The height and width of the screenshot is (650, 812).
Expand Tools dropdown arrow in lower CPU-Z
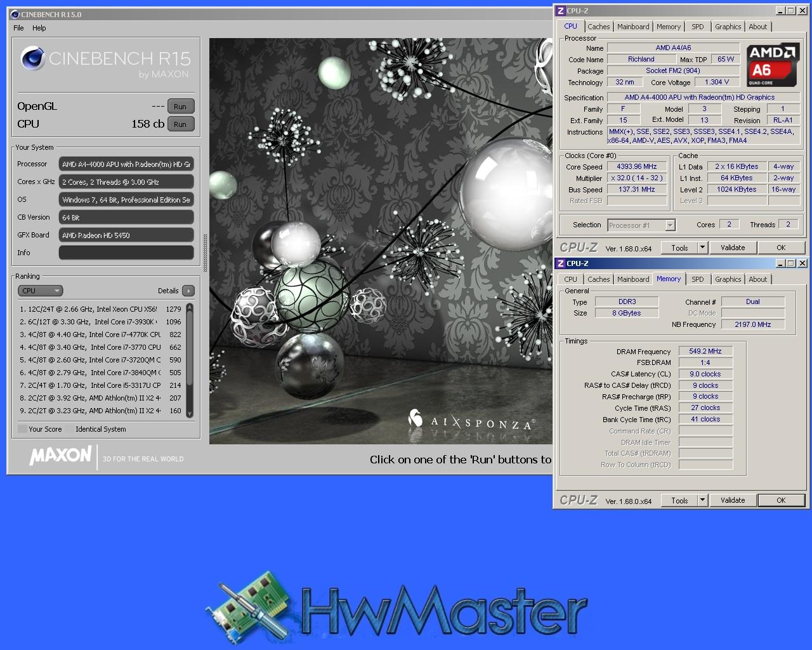(x=702, y=500)
